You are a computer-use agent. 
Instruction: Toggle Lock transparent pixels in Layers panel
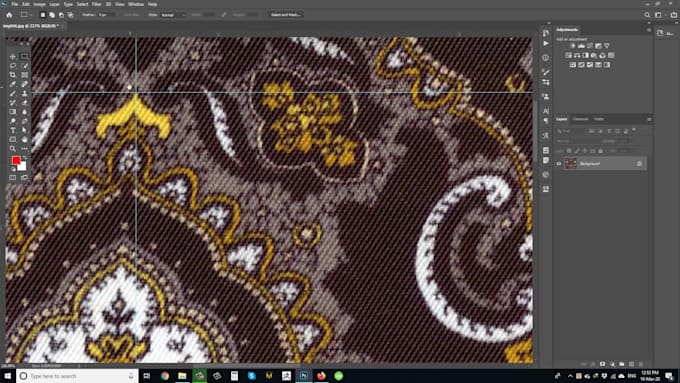tap(569, 151)
